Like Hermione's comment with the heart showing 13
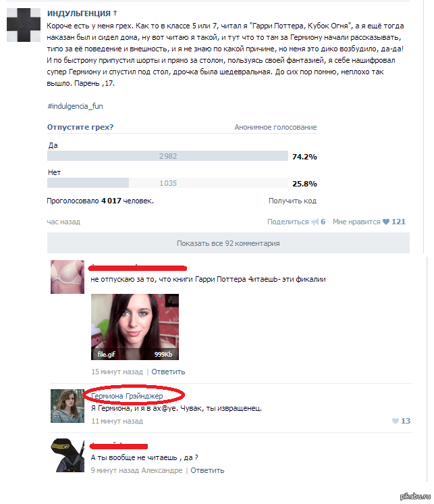 coord(396,421)
